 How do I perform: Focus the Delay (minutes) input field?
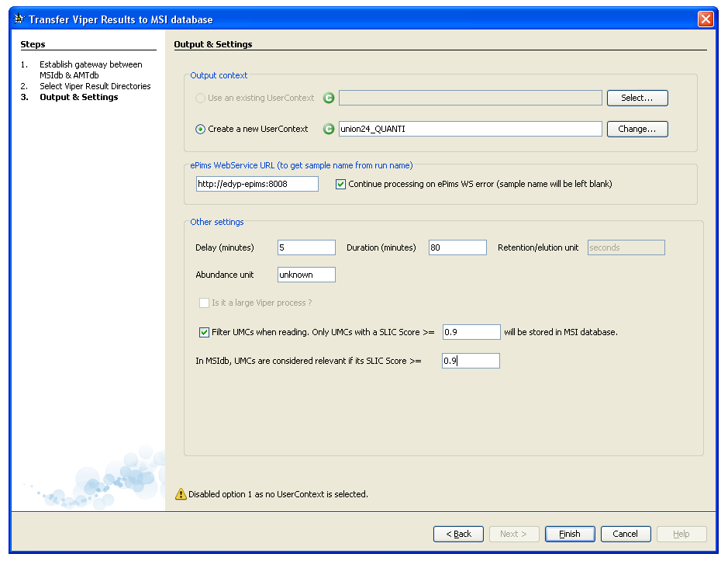[x=306, y=247]
